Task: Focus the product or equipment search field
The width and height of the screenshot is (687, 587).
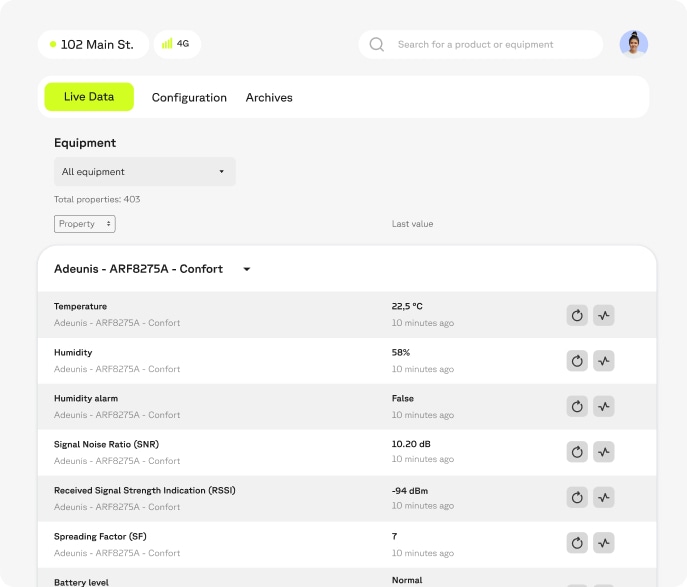Action: (490, 44)
